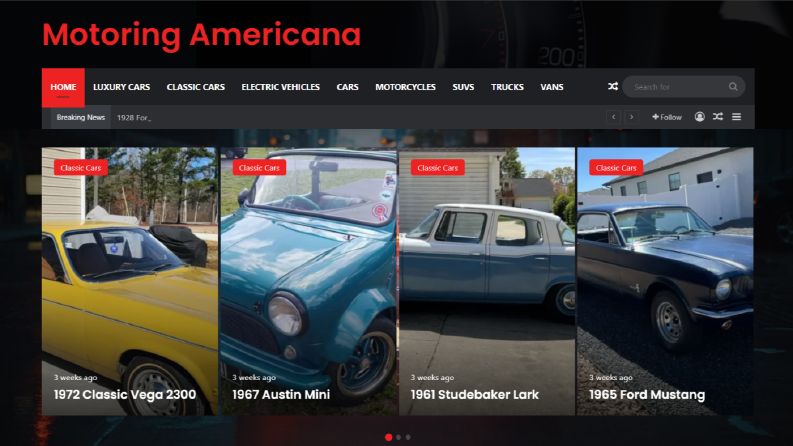Image resolution: width=793 pixels, height=446 pixels.
Task: Open 1967 Austin Mini article
Action: (281, 394)
